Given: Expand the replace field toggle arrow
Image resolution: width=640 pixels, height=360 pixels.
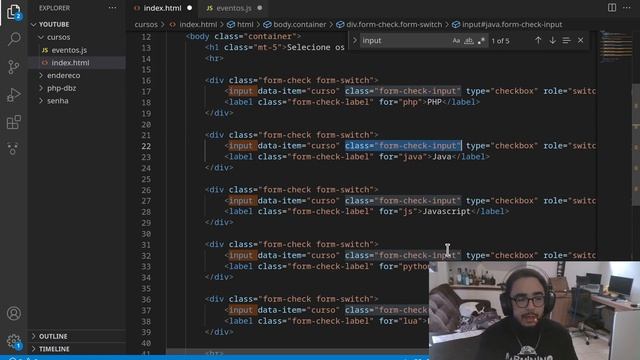Looking at the screenshot, I should click(355, 40).
